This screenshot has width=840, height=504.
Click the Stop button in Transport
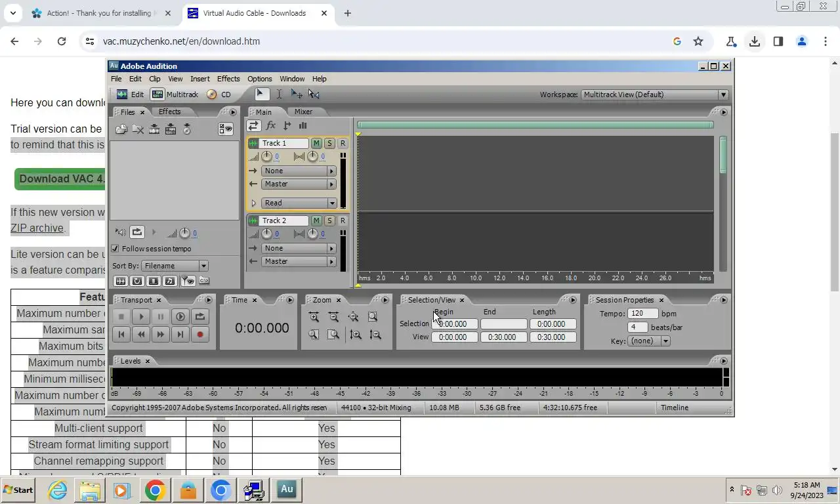click(x=121, y=316)
